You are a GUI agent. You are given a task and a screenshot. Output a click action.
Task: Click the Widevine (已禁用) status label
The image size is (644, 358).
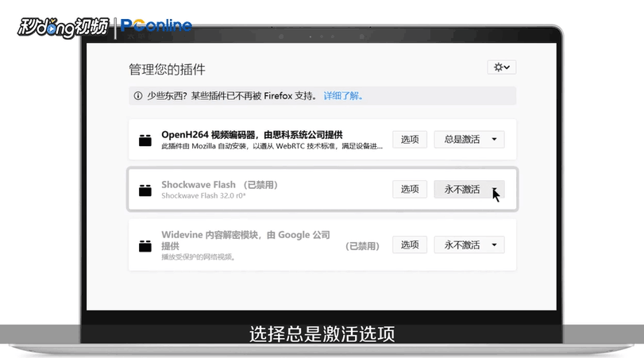pyautogui.click(x=362, y=246)
